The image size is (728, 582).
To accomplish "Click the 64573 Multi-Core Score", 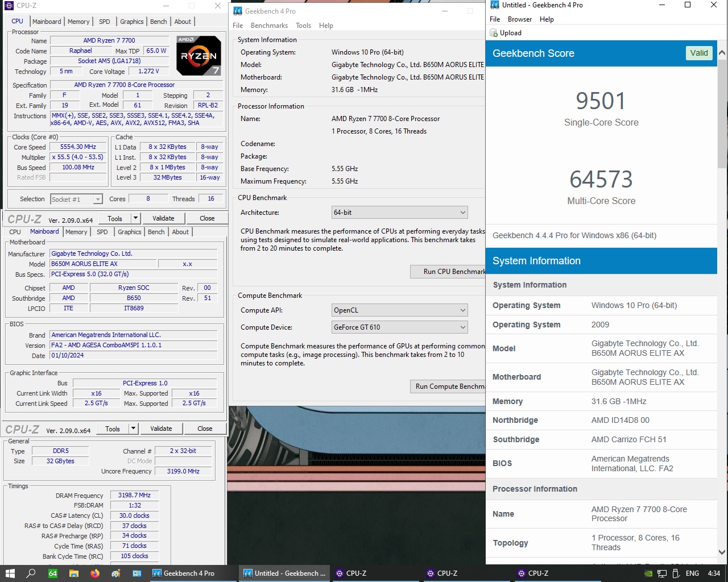I will pos(601,180).
